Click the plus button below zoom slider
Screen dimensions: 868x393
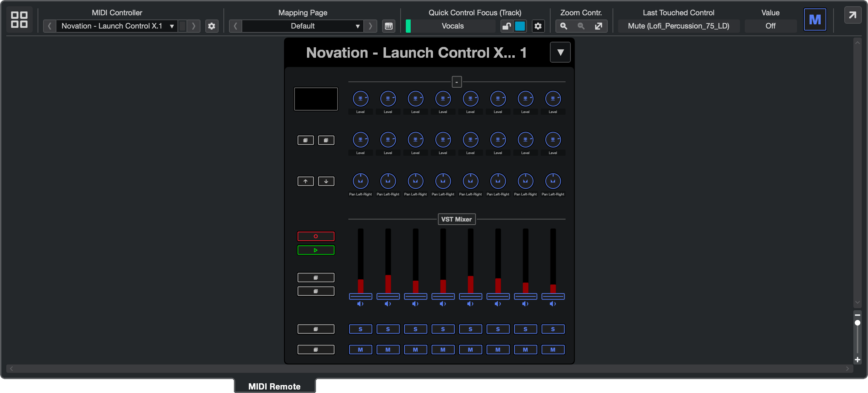(x=858, y=360)
